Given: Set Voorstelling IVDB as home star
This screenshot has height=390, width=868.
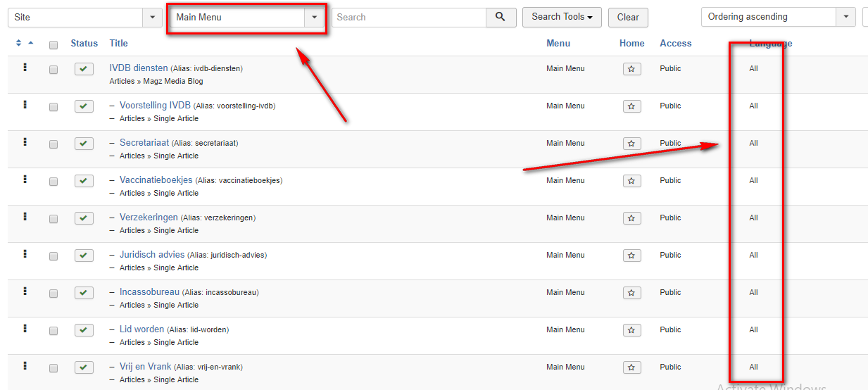Looking at the screenshot, I should [631, 106].
